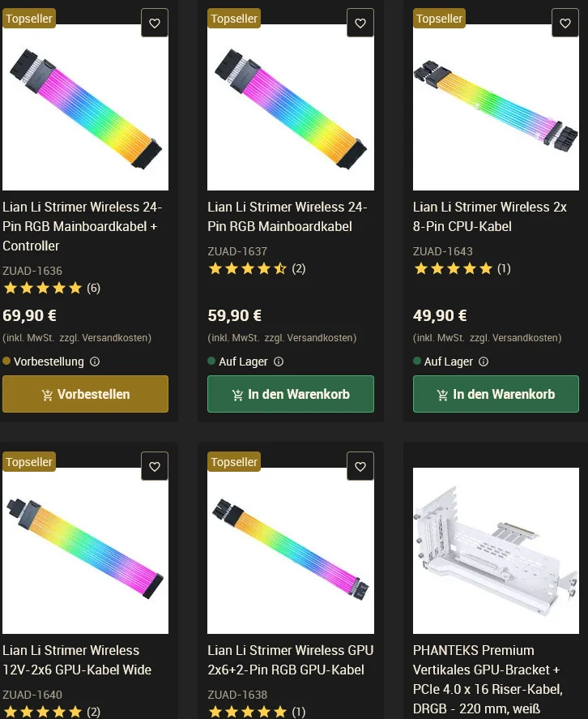The image size is (588, 719).
Task: Open the 12V-2x6 GPU-Kabel Wide product image
Action: [x=85, y=550]
